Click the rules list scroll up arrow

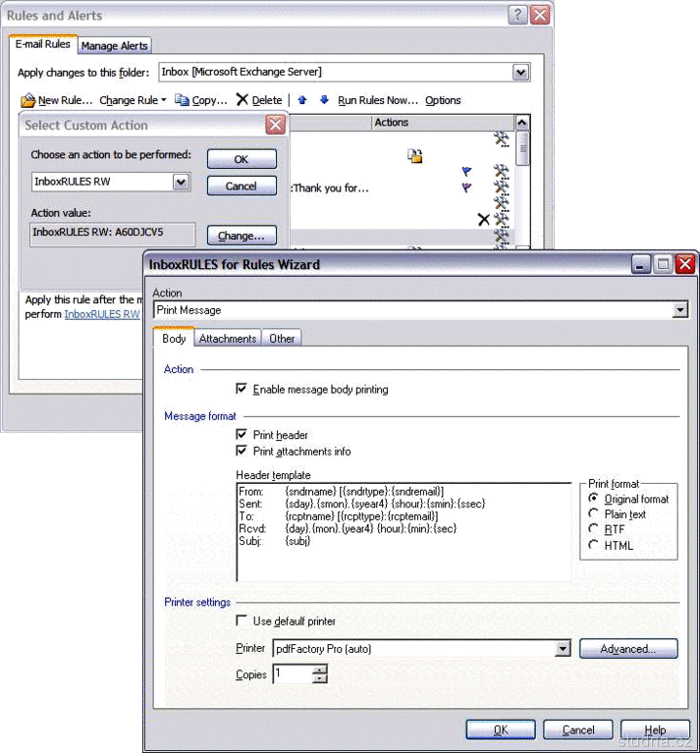522,122
